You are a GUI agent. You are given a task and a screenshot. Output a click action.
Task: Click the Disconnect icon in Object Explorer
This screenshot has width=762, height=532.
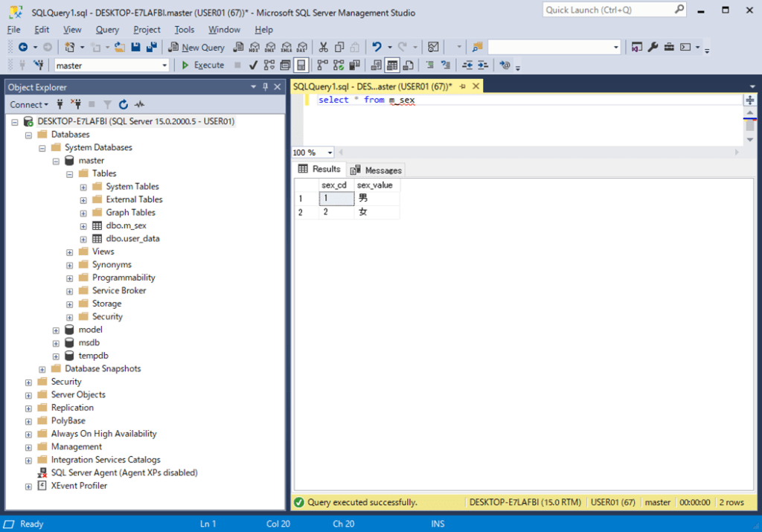[74, 105]
